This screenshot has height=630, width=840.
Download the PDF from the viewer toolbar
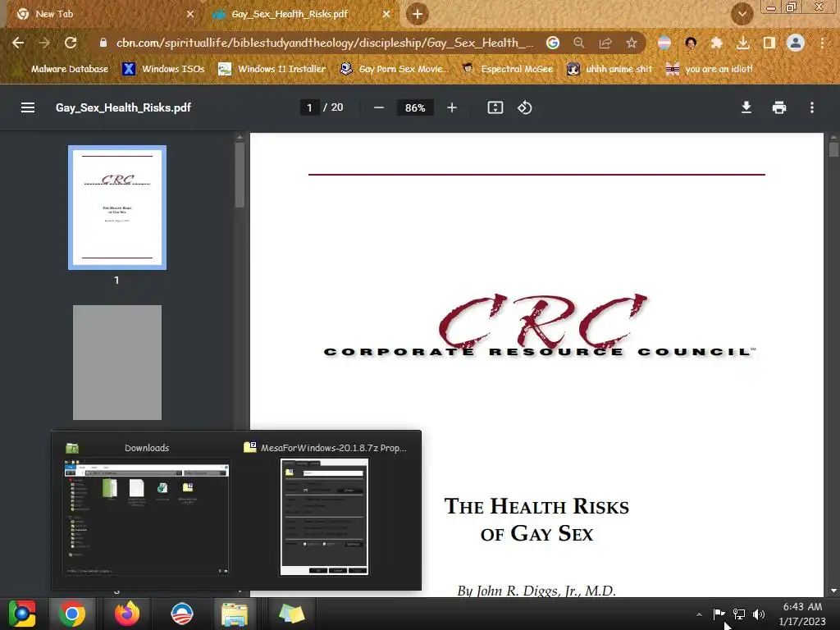point(746,107)
